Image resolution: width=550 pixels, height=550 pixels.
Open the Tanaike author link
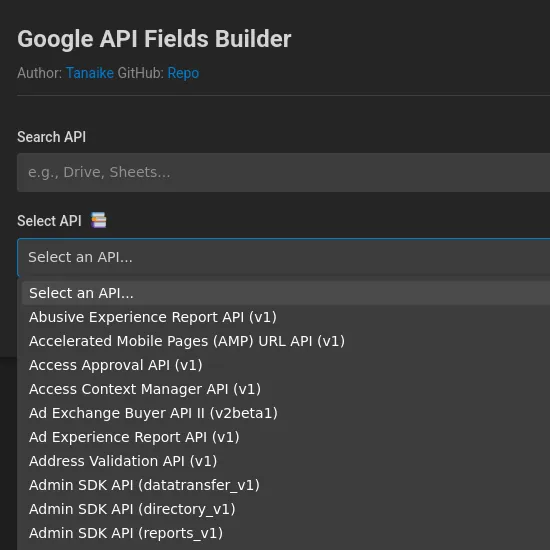coord(90,73)
